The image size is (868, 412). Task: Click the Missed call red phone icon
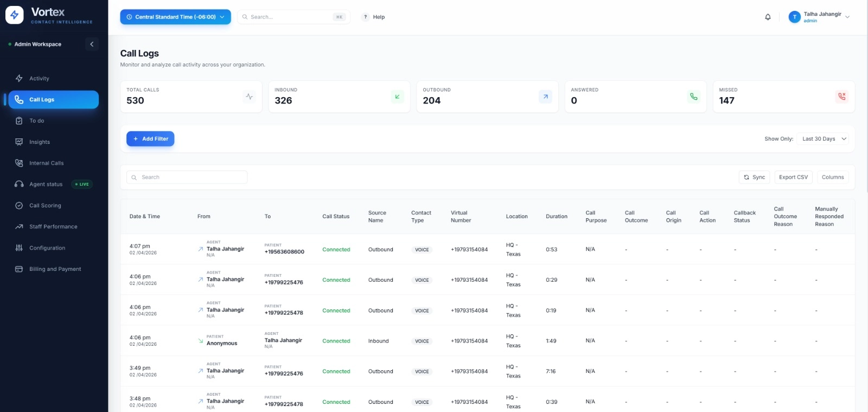(x=842, y=97)
